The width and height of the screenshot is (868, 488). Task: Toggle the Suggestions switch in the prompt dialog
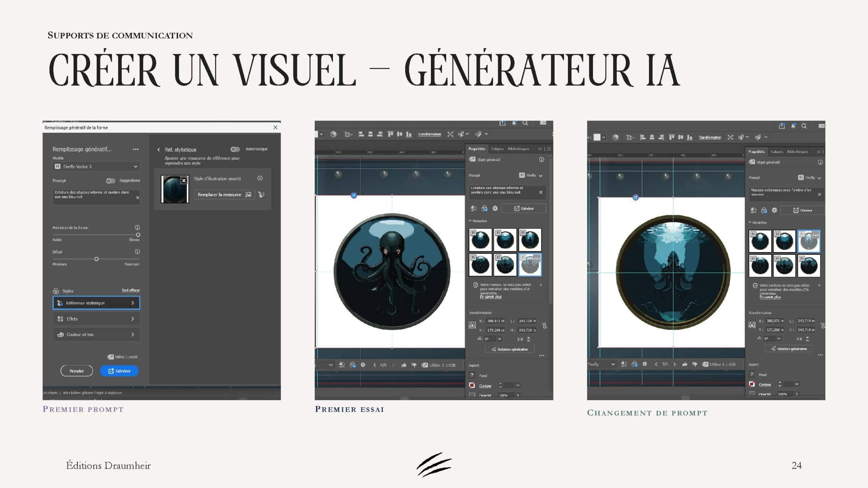click(111, 181)
